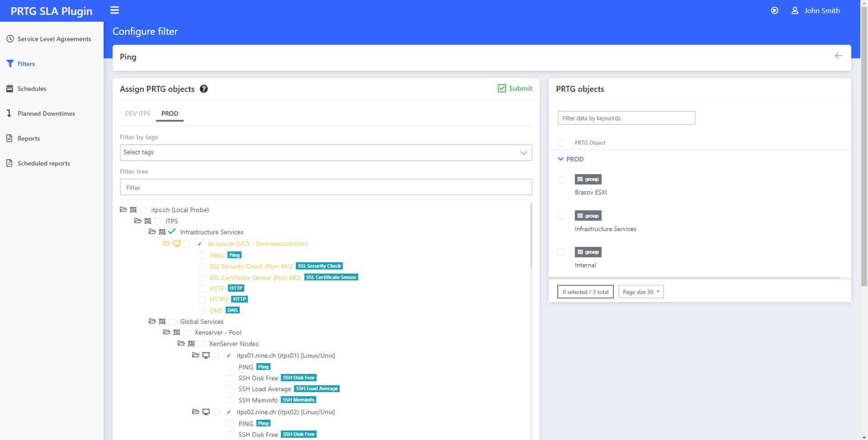
Task: Collapse the dc.itps.ch folder node
Action: click(x=166, y=243)
